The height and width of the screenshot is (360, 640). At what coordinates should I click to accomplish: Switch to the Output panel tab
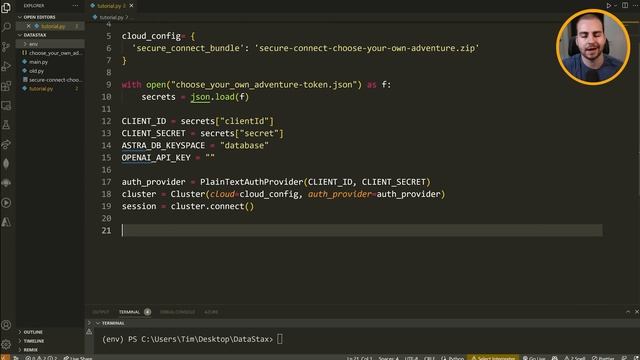[x=100, y=312]
